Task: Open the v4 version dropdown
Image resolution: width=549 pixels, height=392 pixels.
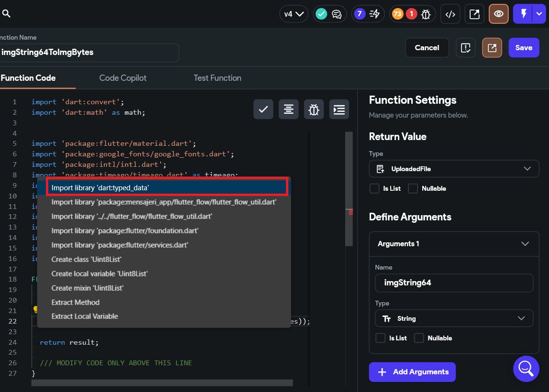Action: [x=294, y=14]
